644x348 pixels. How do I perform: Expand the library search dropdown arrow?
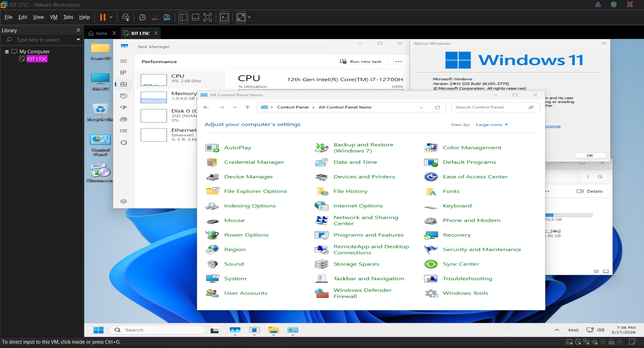tap(78, 40)
